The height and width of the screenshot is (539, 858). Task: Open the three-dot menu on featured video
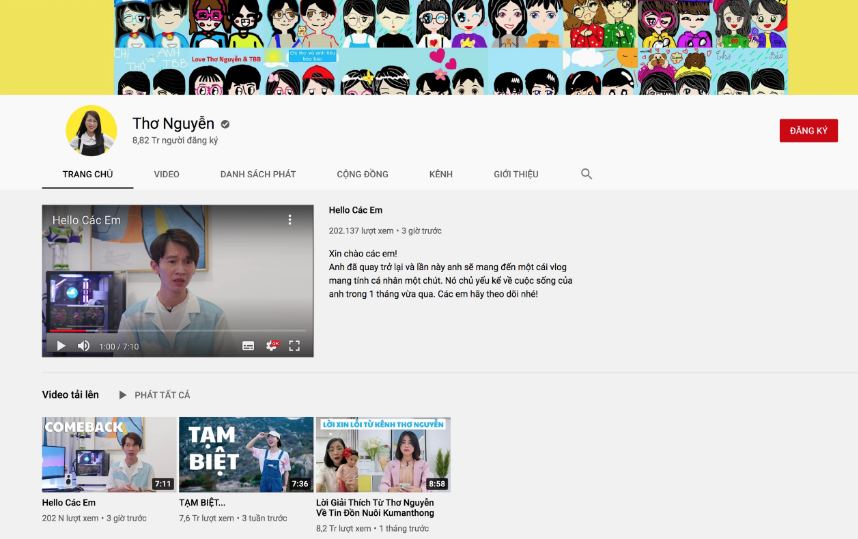click(289, 220)
